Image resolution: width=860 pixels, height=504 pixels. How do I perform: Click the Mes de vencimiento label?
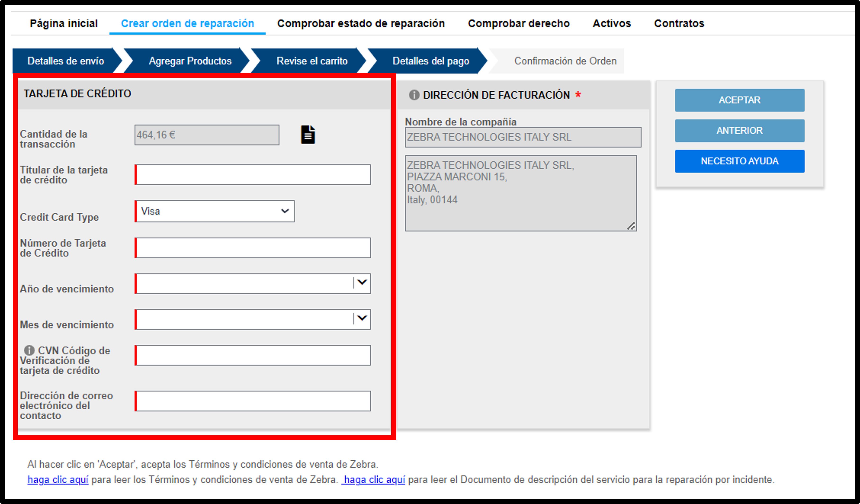tap(66, 324)
